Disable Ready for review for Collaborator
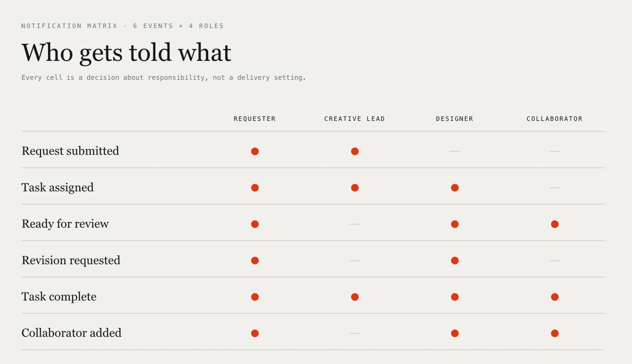Viewport: 632px width, 364px height. tap(554, 224)
